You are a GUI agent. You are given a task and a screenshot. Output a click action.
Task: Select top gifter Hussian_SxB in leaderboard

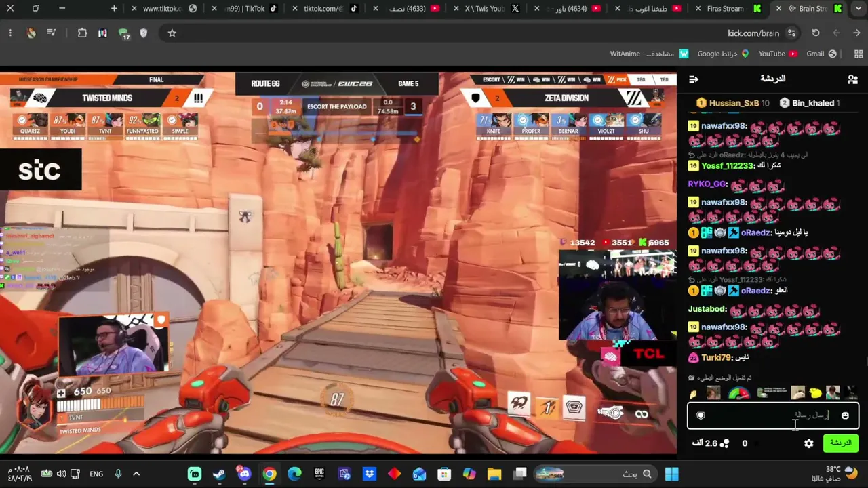click(733, 103)
